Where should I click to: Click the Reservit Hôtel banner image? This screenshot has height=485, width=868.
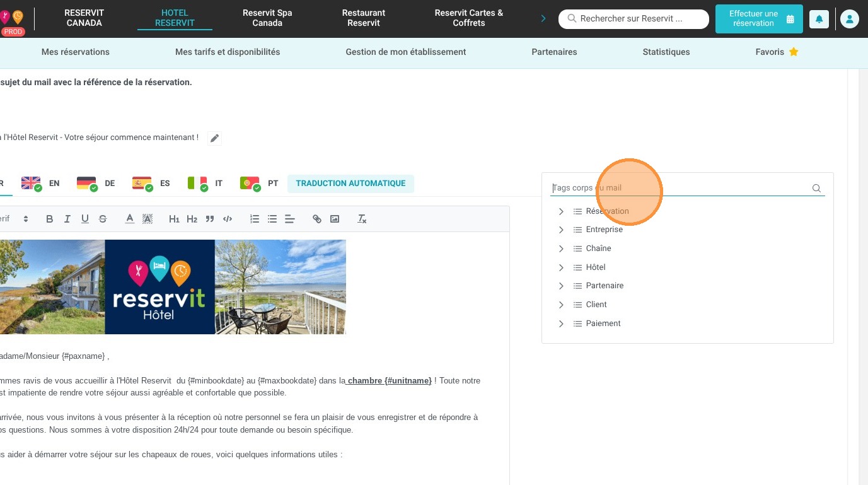click(x=173, y=287)
